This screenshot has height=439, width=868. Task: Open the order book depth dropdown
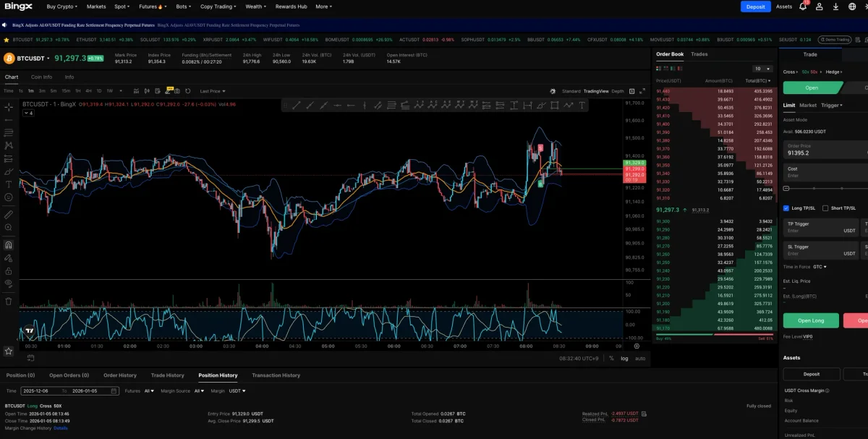point(762,69)
